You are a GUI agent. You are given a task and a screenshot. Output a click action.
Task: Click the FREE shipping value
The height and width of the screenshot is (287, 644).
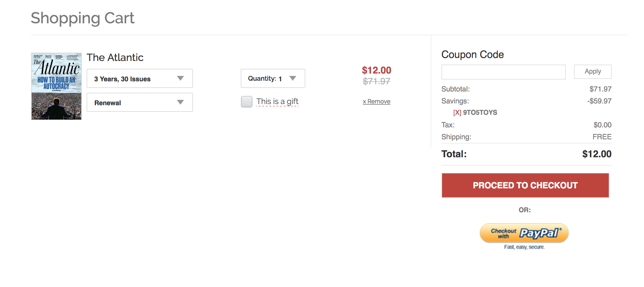tap(602, 137)
